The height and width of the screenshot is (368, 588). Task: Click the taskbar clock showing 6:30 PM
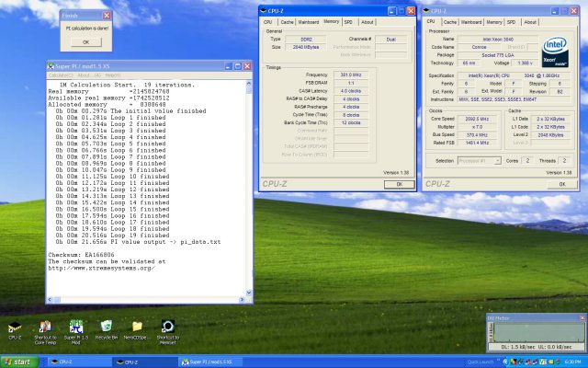pos(574,362)
